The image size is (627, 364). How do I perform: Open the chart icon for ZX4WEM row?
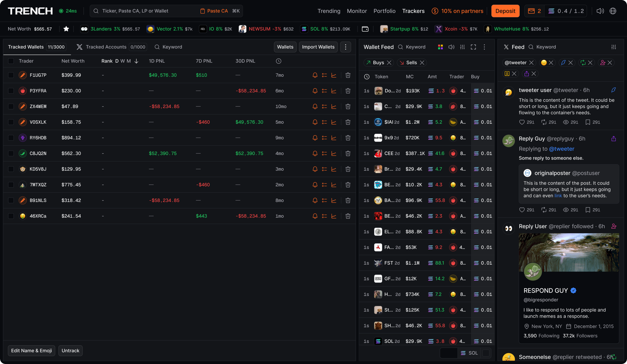point(334,106)
